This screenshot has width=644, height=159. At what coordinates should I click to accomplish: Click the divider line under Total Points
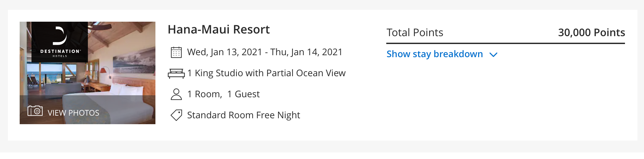pos(505,43)
